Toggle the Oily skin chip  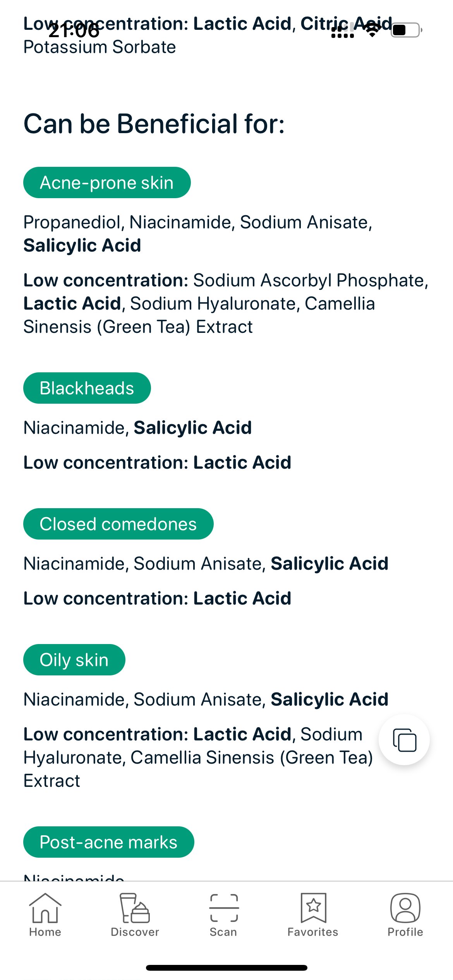pos(74,660)
